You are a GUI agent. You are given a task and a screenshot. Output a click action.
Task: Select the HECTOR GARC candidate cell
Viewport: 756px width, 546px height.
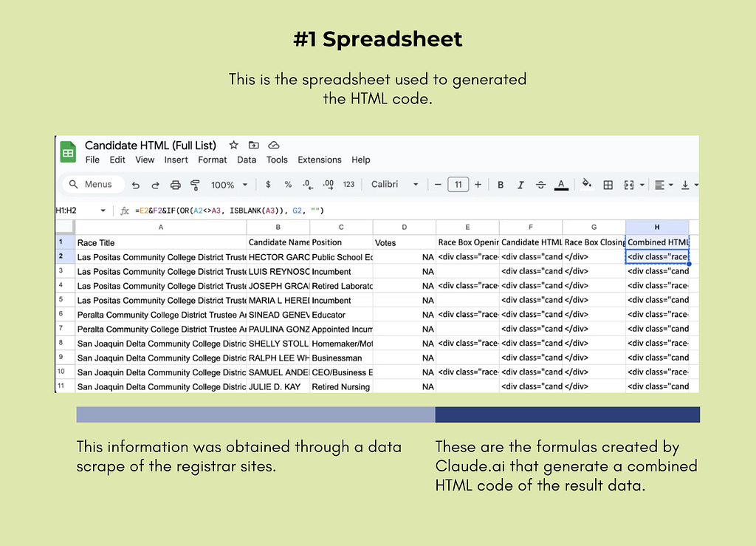278,256
